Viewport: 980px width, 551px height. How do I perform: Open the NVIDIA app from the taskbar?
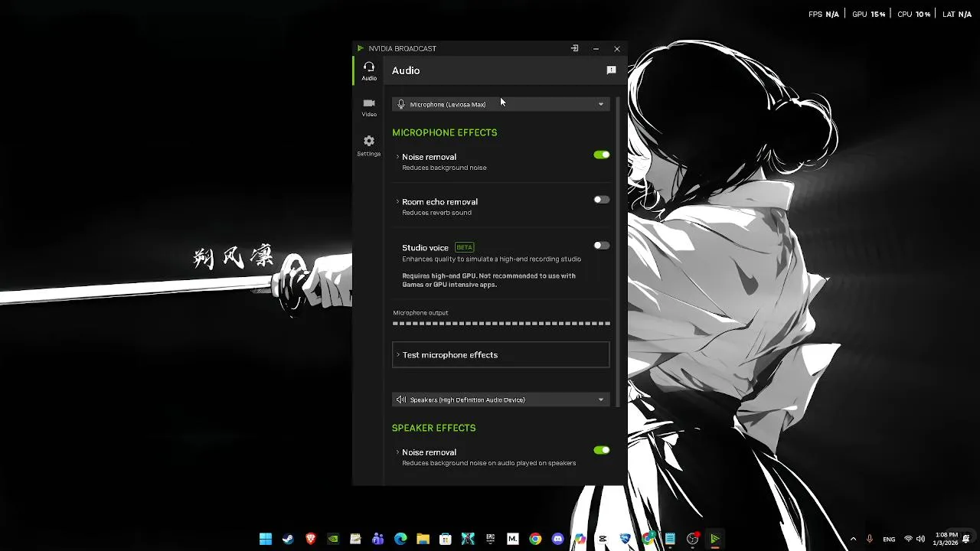(x=332, y=539)
